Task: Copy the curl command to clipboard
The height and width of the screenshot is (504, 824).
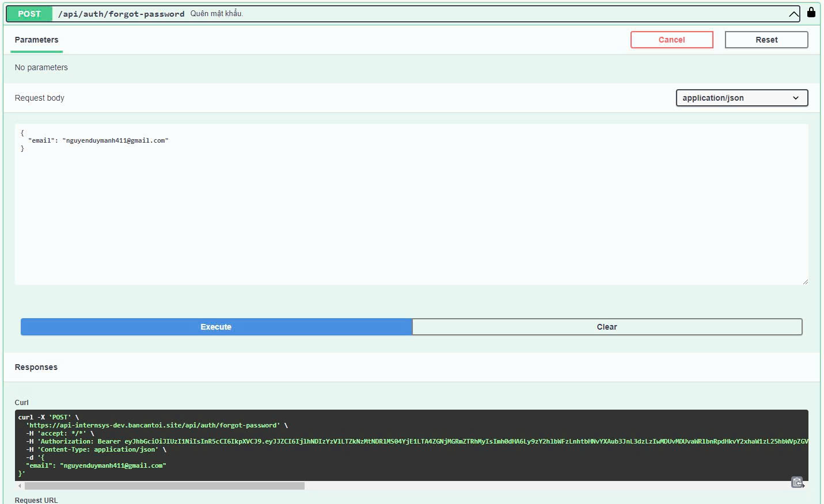Action: tap(797, 482)
